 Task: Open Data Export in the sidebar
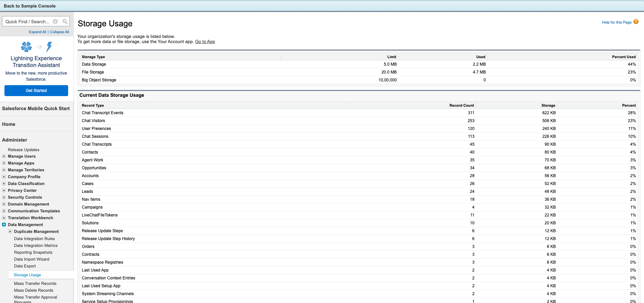(25, 266)
